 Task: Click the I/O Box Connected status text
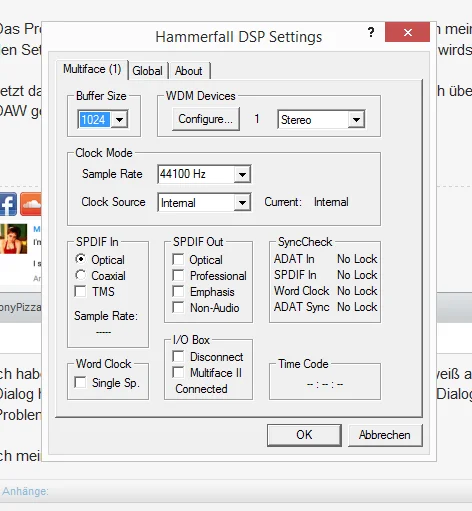pyautogui.click(x=201, y=389)
